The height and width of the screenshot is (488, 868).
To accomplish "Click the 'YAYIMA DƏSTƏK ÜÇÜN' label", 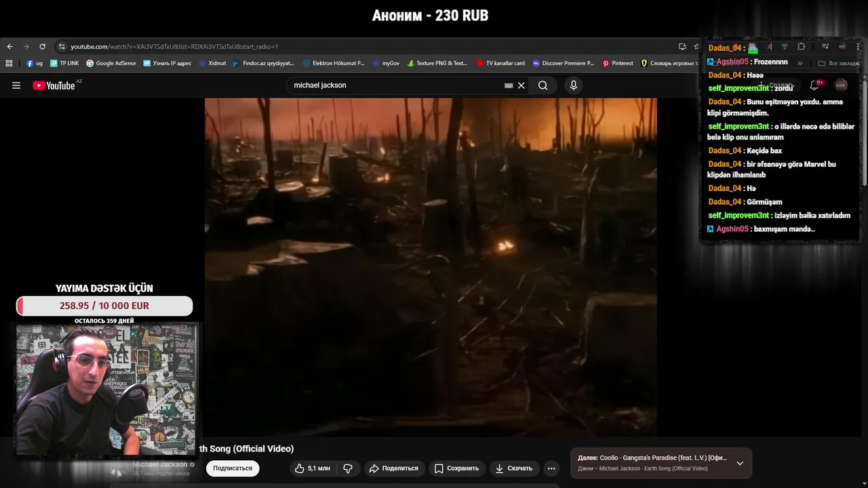I will (104, 288).
